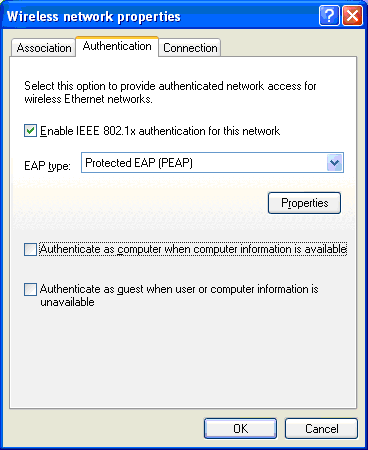This screenshot has width=368, height=450.
Task: Dismiss dialog with the Cancel button
Action: [321, 428]
